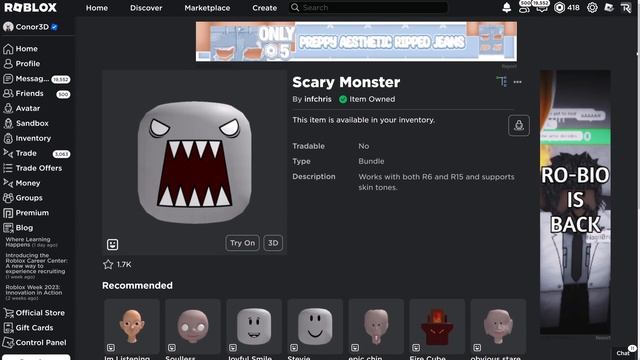Open blog post Roblox Week 2023

click(33, 292)
